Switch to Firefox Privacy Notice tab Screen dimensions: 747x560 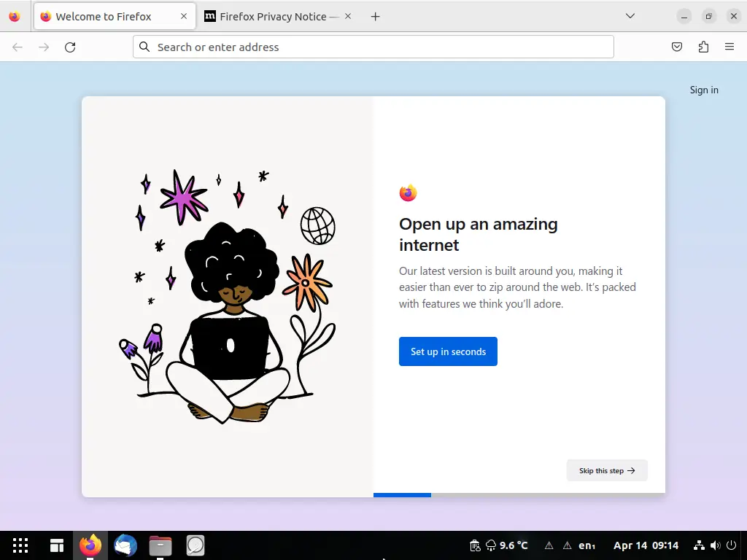pos(279,16)
